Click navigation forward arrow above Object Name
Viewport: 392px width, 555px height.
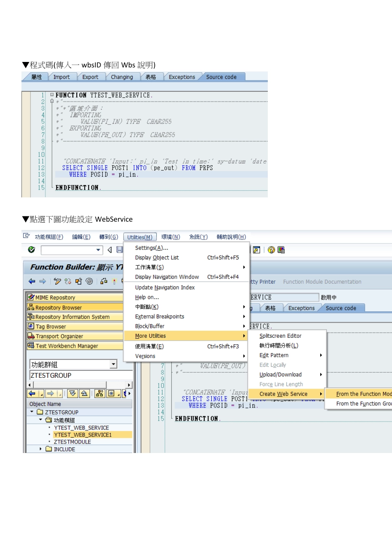51,394
